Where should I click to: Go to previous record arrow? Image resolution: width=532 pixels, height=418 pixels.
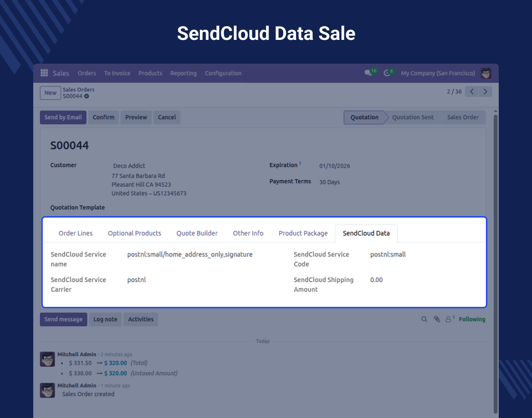(x=472, y=92)
